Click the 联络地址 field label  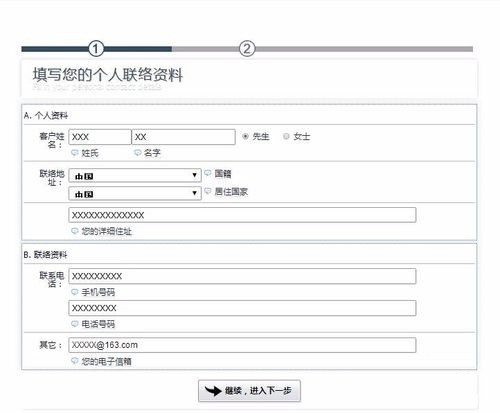click(x=52, y=178)
